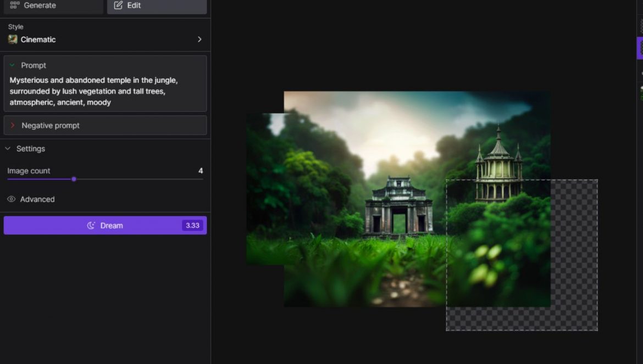Switch to the Edit tab

tap(157, 6)
